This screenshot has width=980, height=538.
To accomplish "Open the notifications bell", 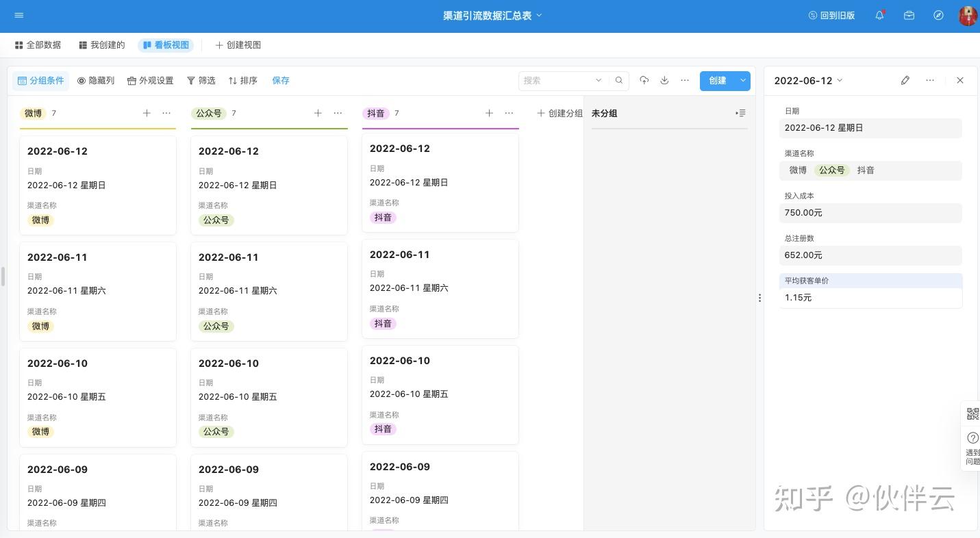I will (x=879, y=15).
